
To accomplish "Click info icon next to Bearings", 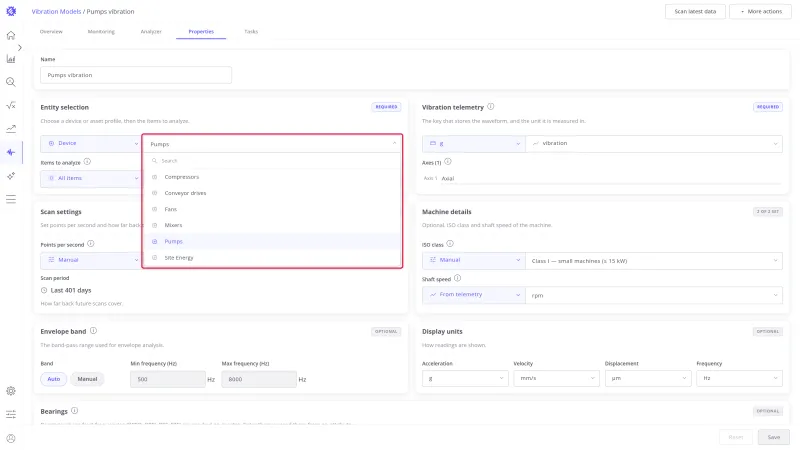I will [74, 411].
